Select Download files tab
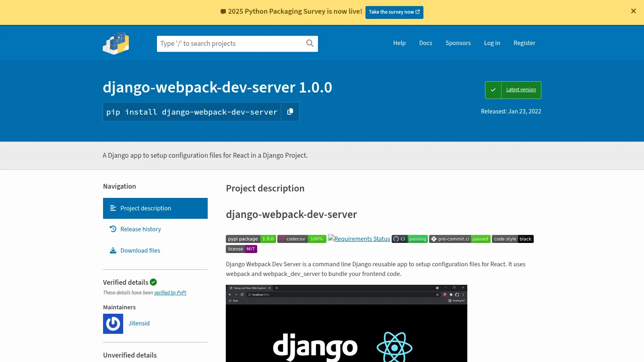 [x=155, y=251]
